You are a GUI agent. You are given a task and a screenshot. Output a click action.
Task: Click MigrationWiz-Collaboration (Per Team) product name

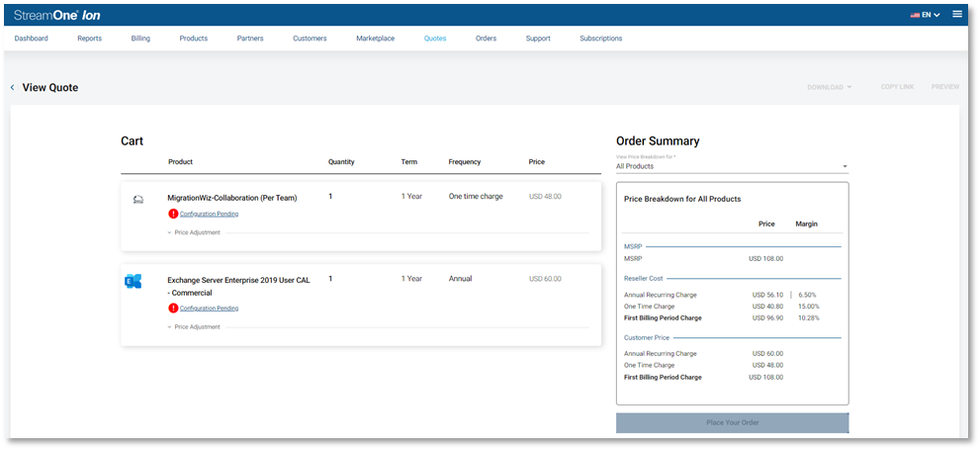pyautogui.click(x=231, y=198)
